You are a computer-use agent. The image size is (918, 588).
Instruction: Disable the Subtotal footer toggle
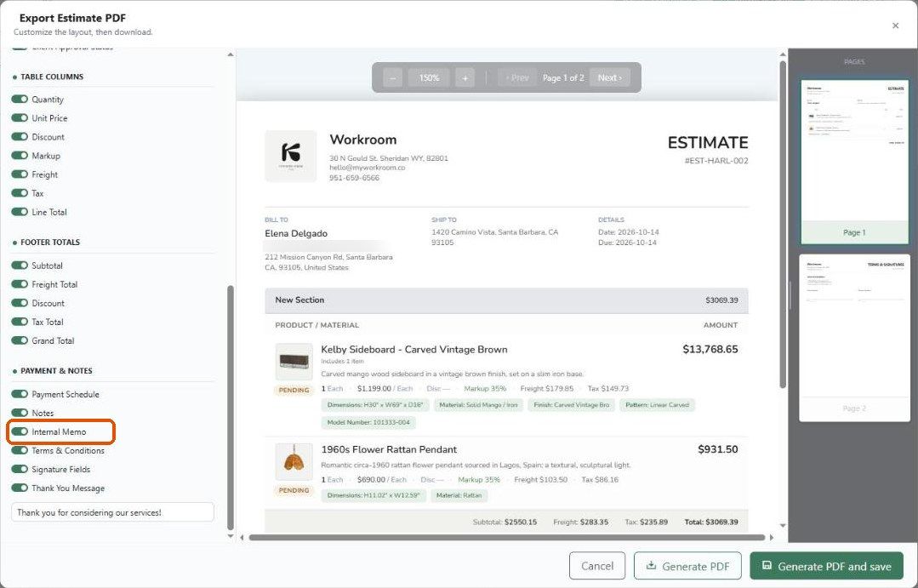pyautogui.click(x=20, y=265)
